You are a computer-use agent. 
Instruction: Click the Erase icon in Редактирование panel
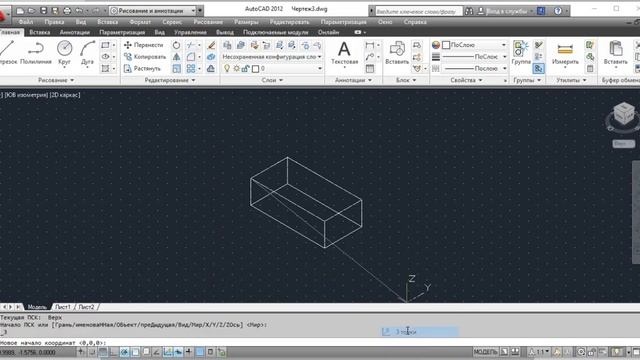[211, 45]
